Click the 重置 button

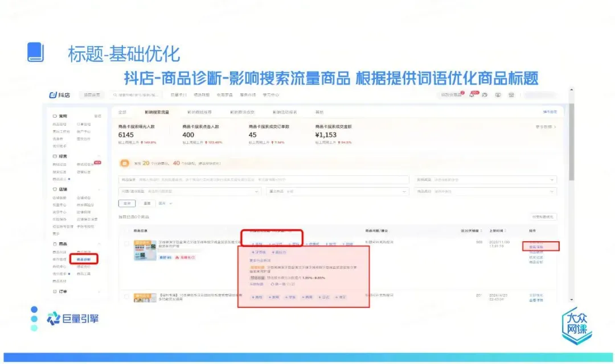(x=147, y=204)
